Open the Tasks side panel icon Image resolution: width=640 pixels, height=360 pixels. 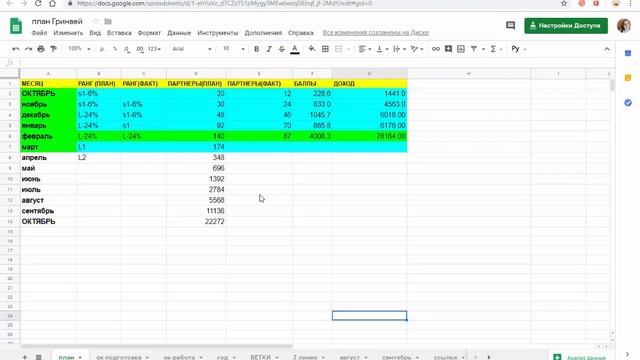[x=628, y=102]
